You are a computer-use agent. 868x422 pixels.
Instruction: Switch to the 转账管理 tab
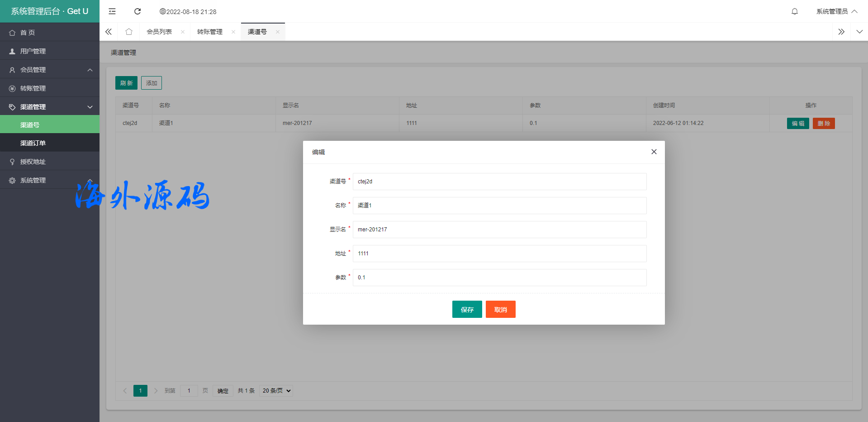tap(210, 32)
